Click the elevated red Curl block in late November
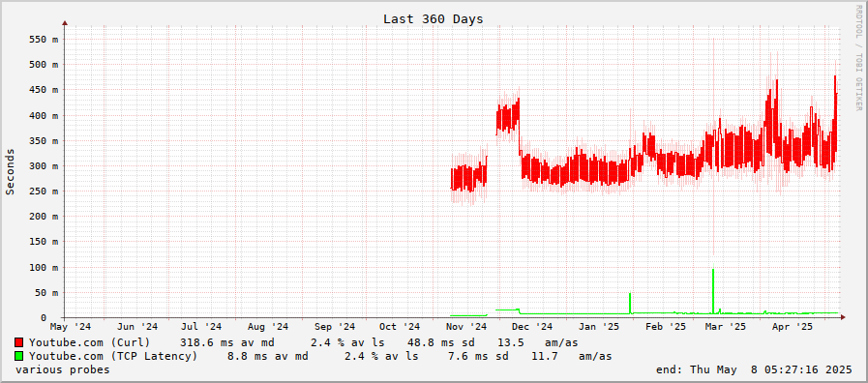Viewport: 868px width, 383px height. (508, 117)
